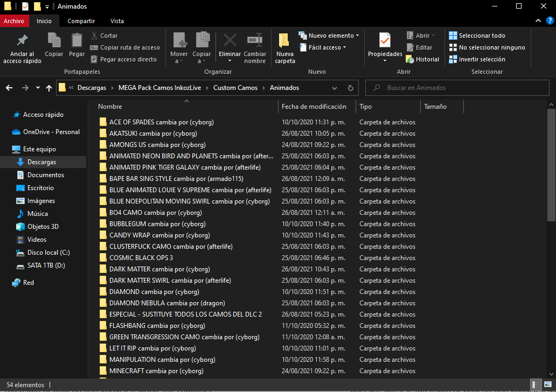Navigate to MEGA Pack Camos InkozLive breadcrumb

pos(159,88)
